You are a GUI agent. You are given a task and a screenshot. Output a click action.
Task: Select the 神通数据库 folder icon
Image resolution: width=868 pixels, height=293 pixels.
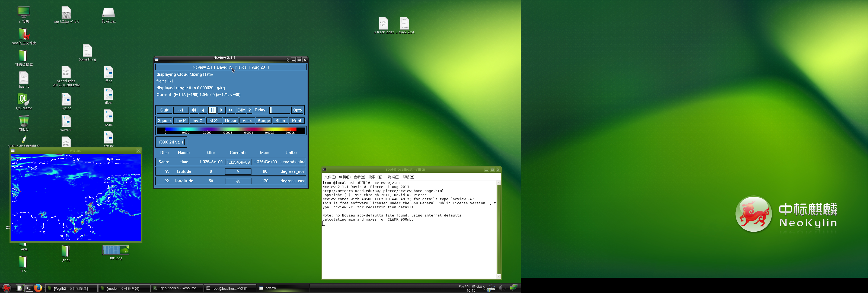[x=24, y=58]
